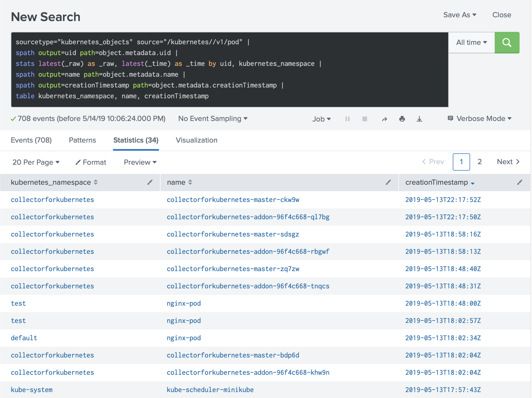Screen dimensions: 532x398
Task: Click timestamp 2019-05-13T18:02:57Z
Action: click(x=443, y=321)
